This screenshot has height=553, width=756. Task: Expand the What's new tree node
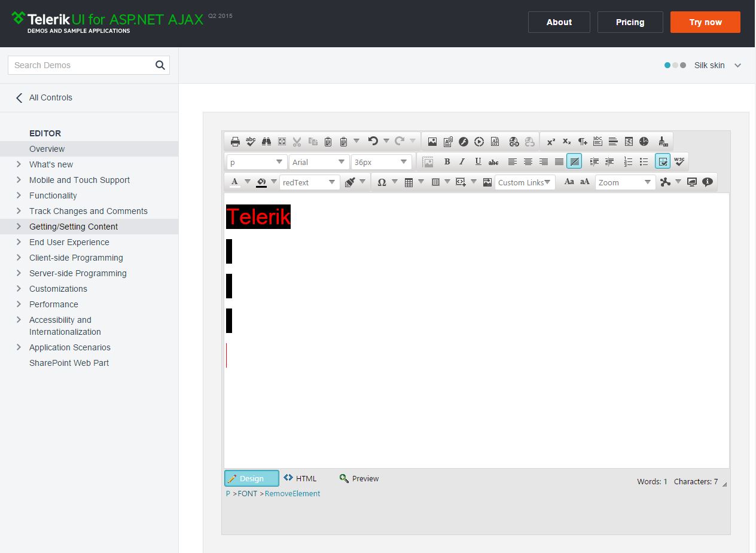[19, 164]
